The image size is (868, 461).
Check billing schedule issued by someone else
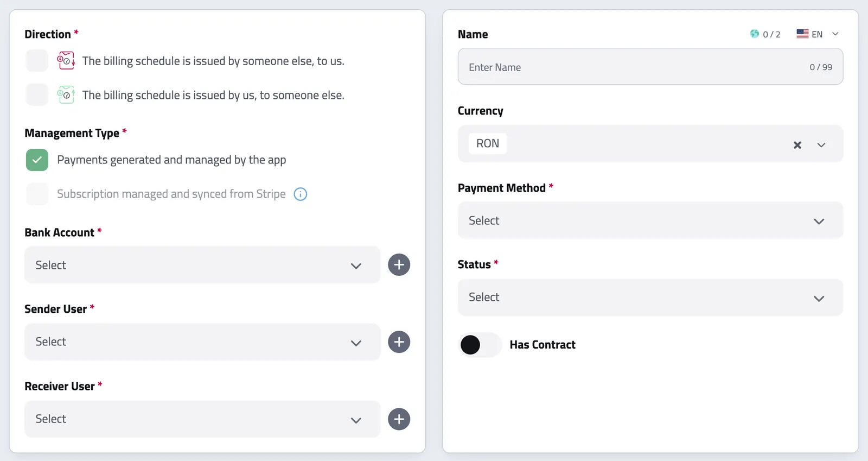point(37,60)
